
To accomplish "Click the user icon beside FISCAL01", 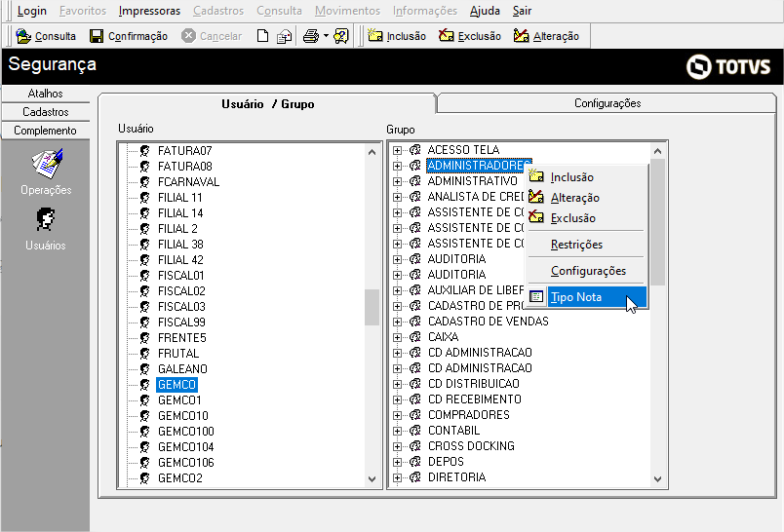I will [x=144, y=275].
